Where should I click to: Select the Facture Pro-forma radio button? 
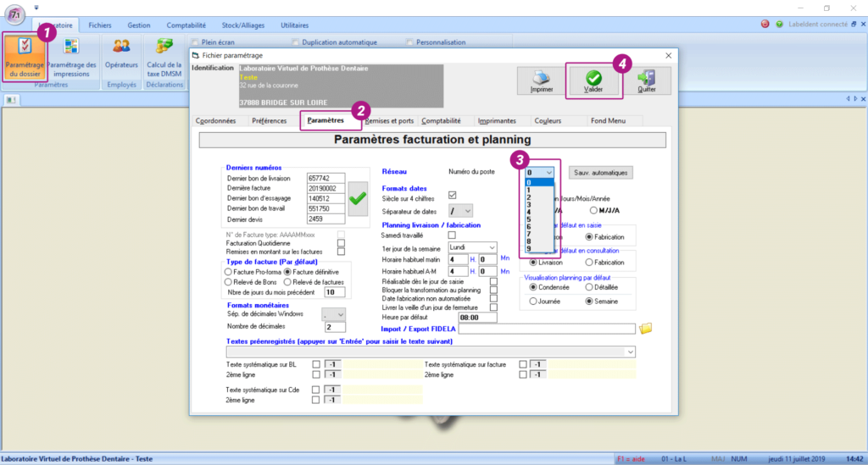coord(227,271)
